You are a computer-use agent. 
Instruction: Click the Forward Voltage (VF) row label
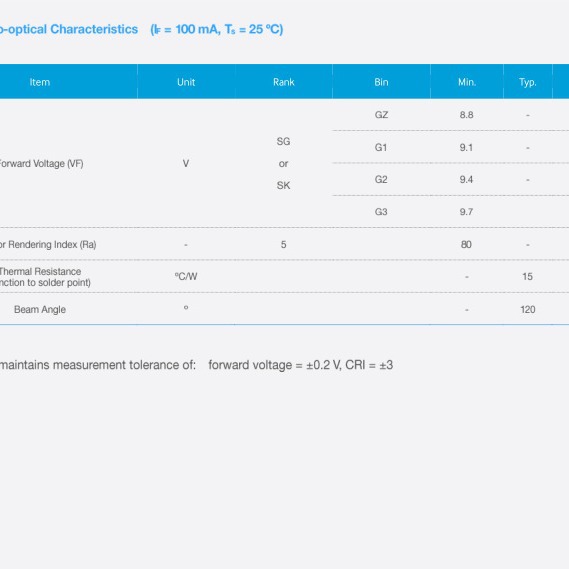(x=41, y=164)
